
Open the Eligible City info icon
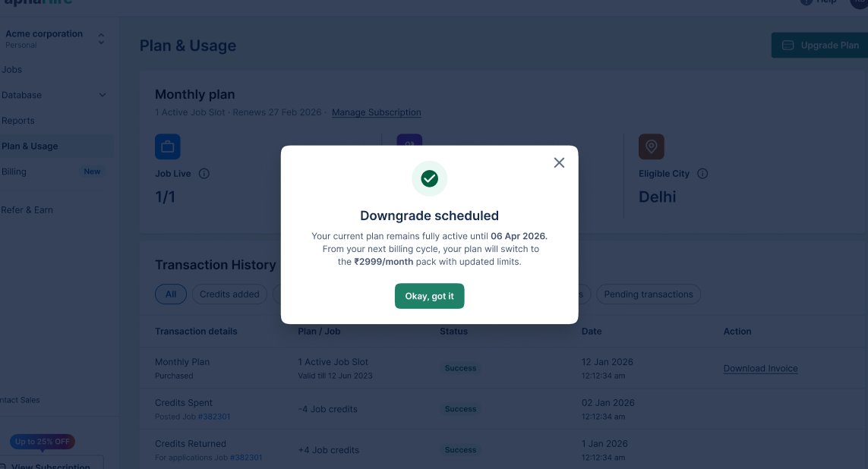[x=702, y=174]
